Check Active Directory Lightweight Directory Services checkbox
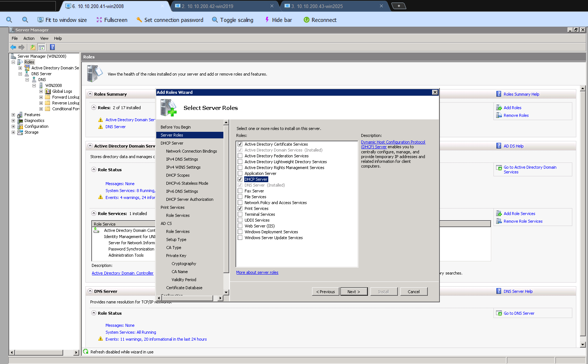 [x=240, y=162]
